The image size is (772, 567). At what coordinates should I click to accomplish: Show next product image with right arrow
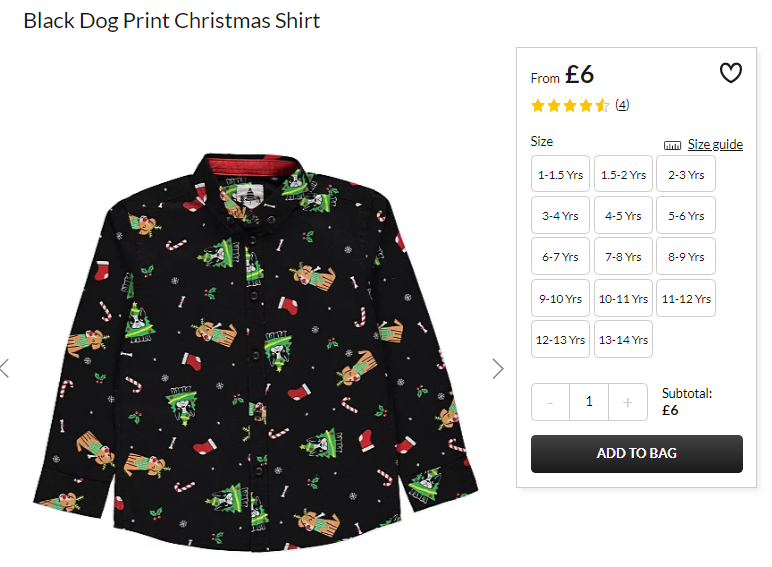(498, 369)
